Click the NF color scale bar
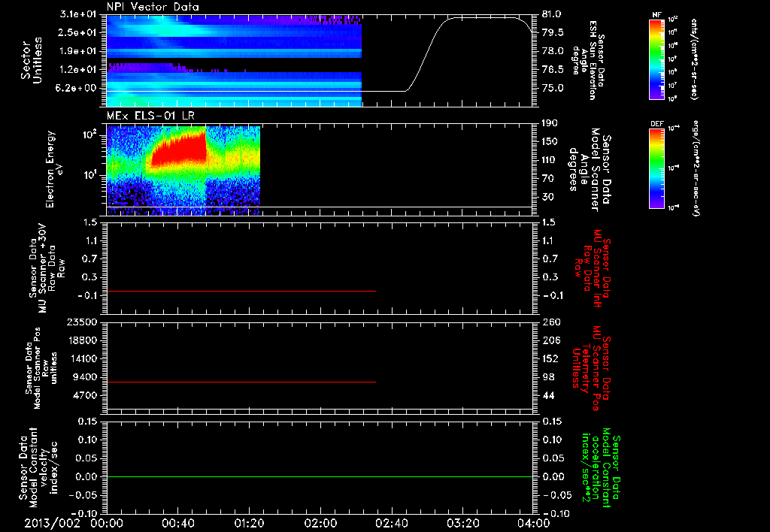This screenshot has height=532, width=770. point(656,59)
